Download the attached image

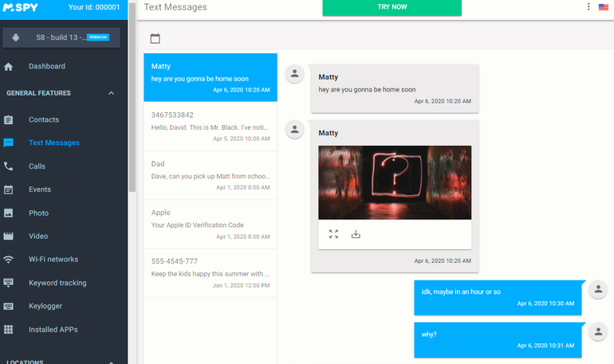(356, 234)
